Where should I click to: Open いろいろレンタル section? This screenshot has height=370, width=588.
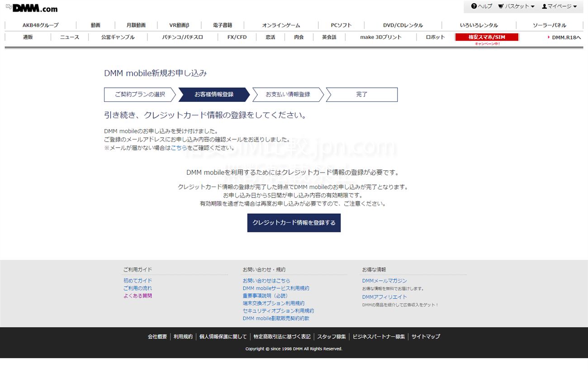[479, 25]
